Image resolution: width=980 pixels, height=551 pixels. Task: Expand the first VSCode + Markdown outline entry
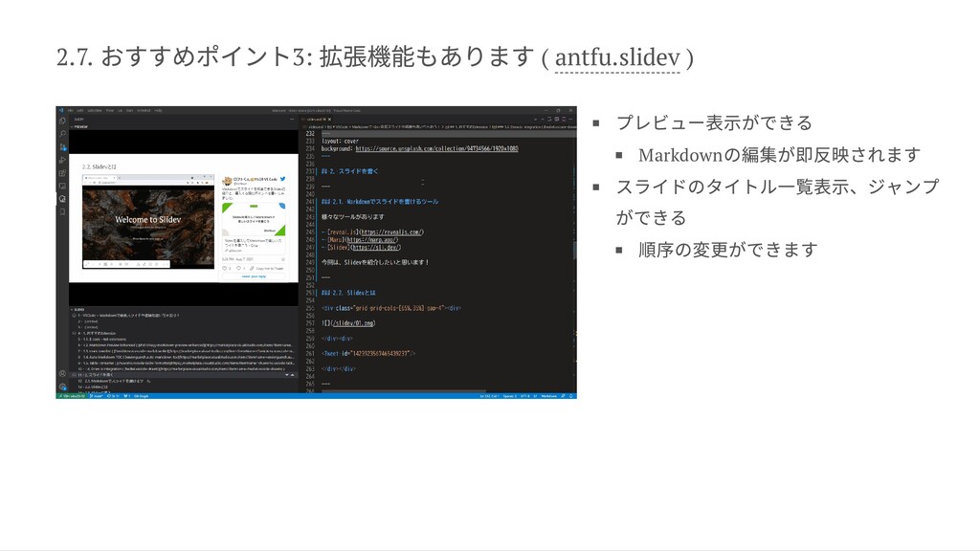click(x=73, y=316)
